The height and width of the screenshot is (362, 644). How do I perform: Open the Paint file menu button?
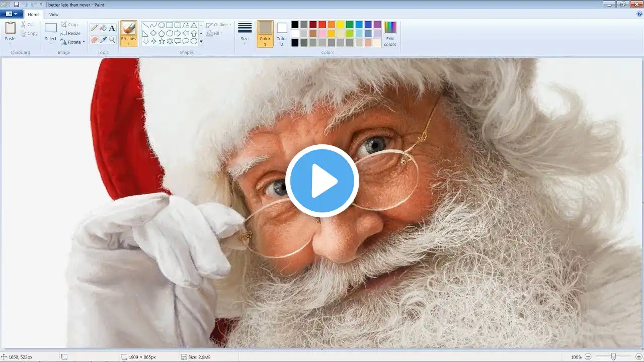[12, 14]
